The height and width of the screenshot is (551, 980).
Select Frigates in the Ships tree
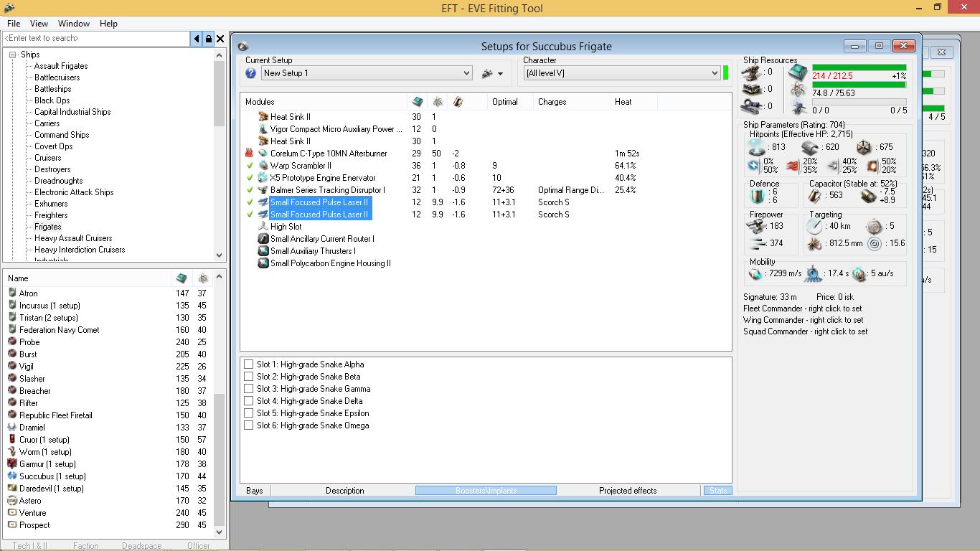(x=48, y=227)
